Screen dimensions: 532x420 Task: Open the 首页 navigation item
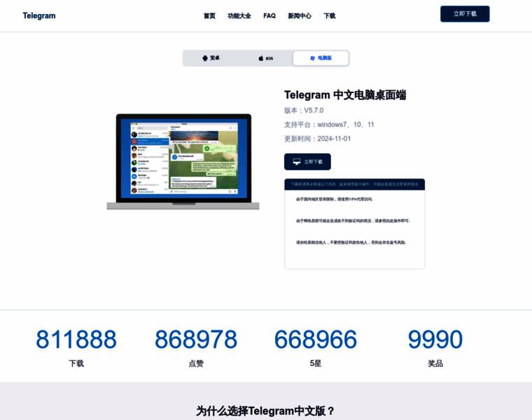tap(209, 16)
